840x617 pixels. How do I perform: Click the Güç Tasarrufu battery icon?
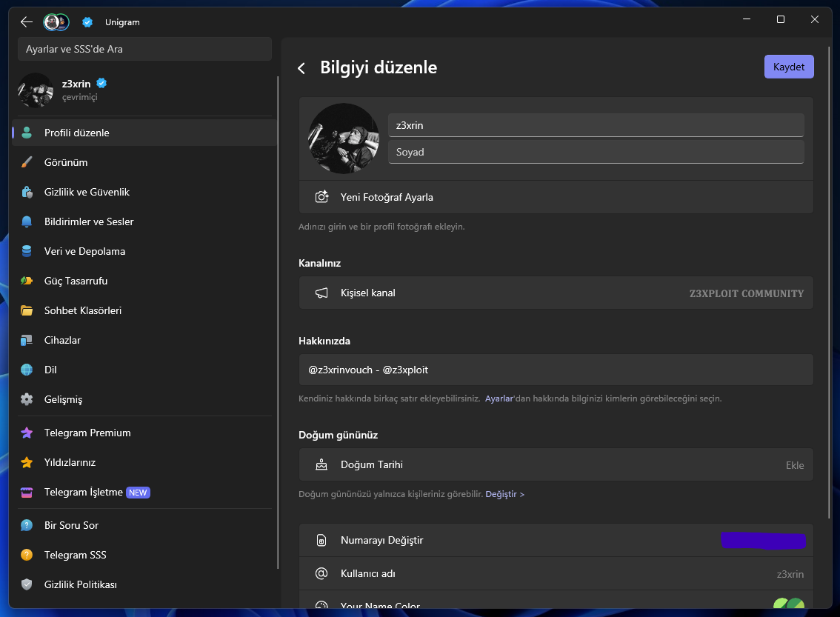[26, 281]
